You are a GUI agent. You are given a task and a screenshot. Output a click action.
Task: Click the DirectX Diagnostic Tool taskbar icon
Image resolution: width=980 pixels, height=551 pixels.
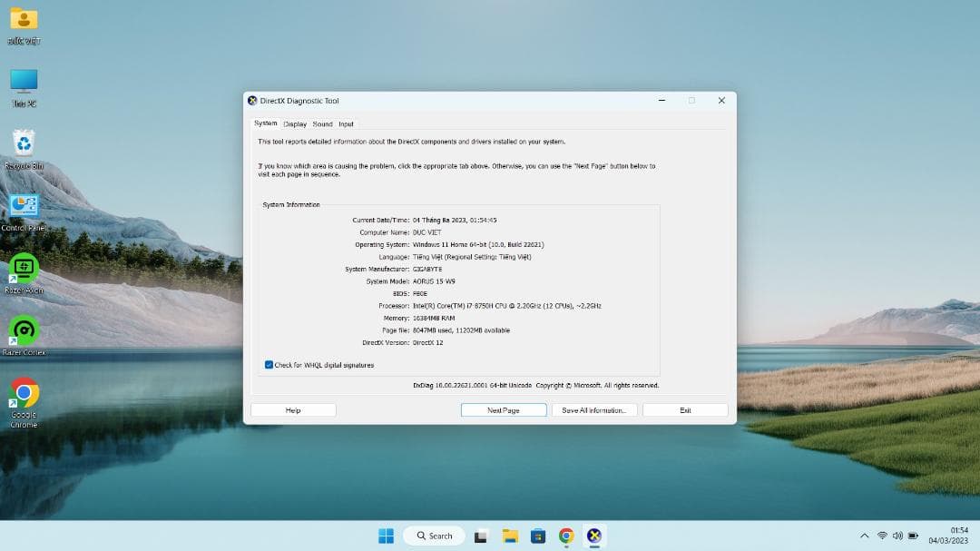594,536
